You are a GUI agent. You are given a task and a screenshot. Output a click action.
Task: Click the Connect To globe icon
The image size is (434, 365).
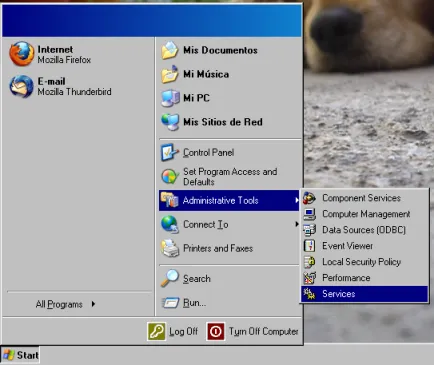pyautogui.click(x=170, y=224)
